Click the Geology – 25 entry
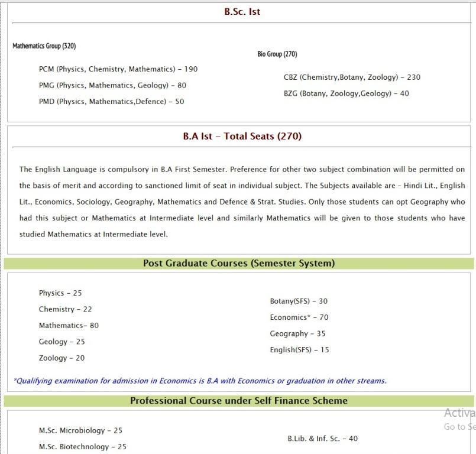 61,342
